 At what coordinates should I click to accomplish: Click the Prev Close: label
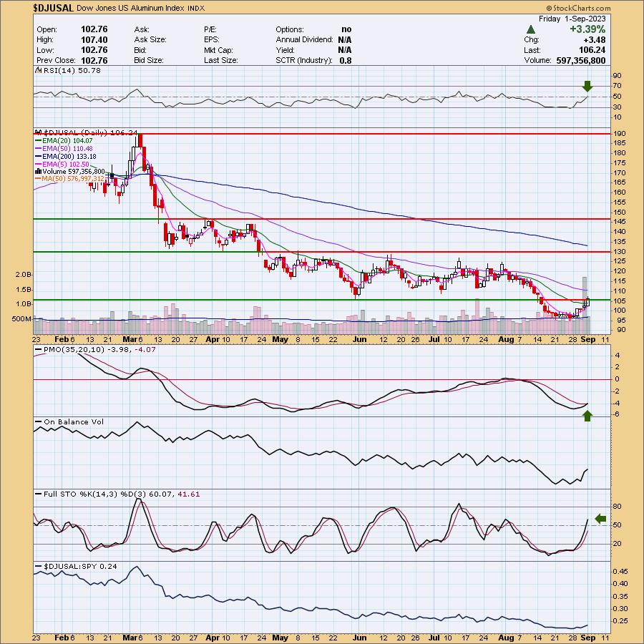[54, 60]
